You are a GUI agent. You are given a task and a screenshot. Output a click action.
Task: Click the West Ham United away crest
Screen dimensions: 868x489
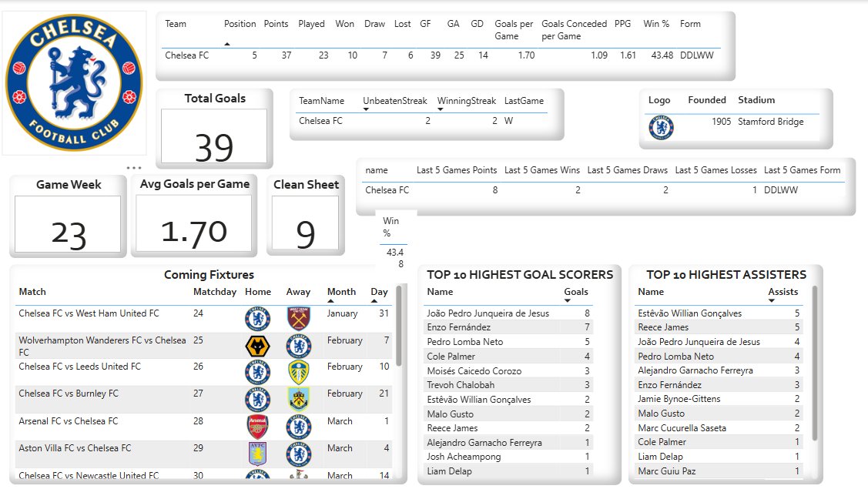pyautogui.click(x=299, y=319)
